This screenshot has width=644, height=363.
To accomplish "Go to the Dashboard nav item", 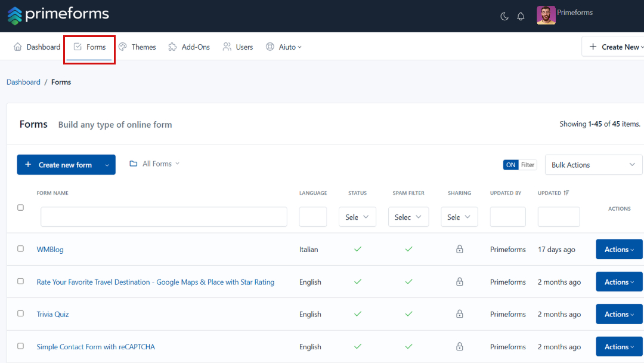I will 37,47.
